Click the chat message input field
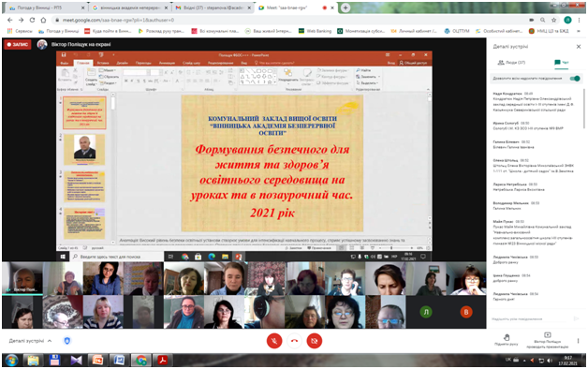The height and width of the screenshot is (369, 588). click(x=530, y=318)
